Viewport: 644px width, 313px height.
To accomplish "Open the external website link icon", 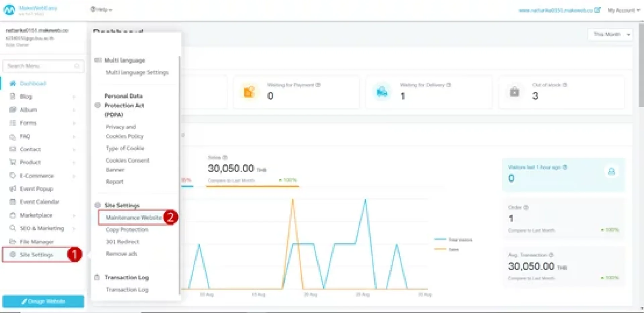I will point(597,10).
